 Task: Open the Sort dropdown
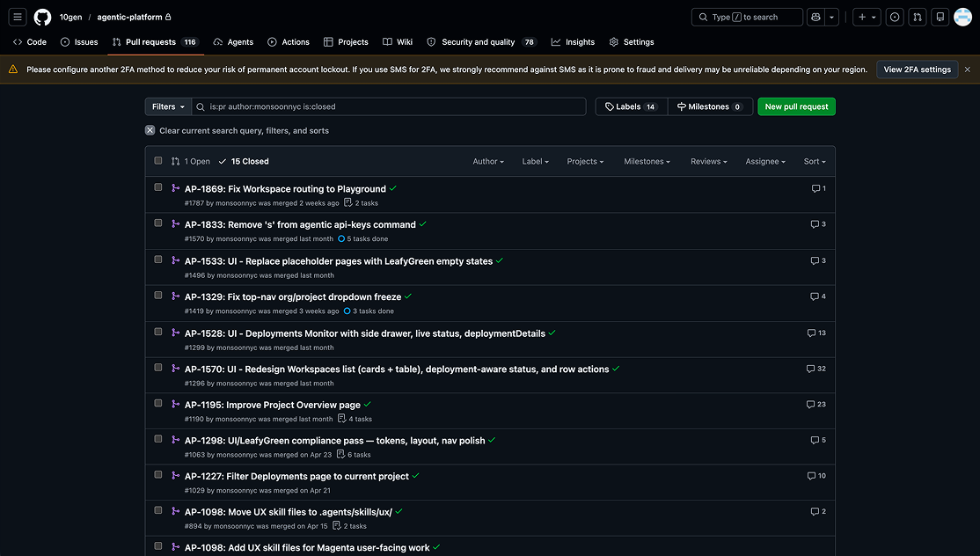click(x=815, y=161)
